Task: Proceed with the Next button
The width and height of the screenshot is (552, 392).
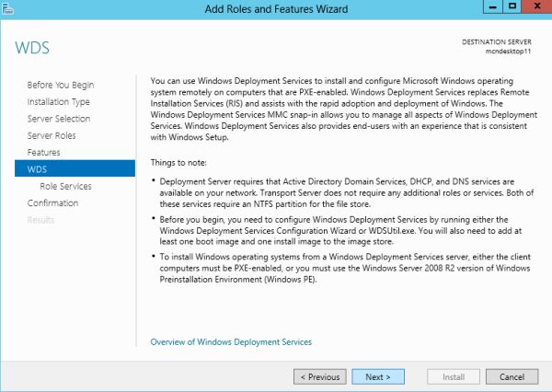Action: (x=378, y=376)
